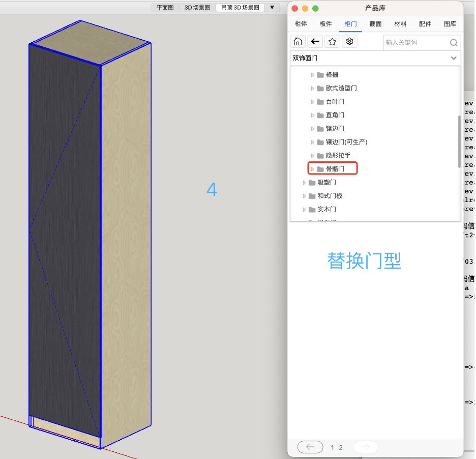Click the search magnifier icon

453,43
